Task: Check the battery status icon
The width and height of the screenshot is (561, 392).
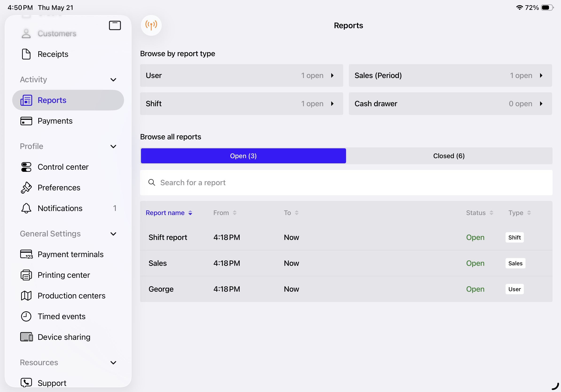Action: (547, 8)
